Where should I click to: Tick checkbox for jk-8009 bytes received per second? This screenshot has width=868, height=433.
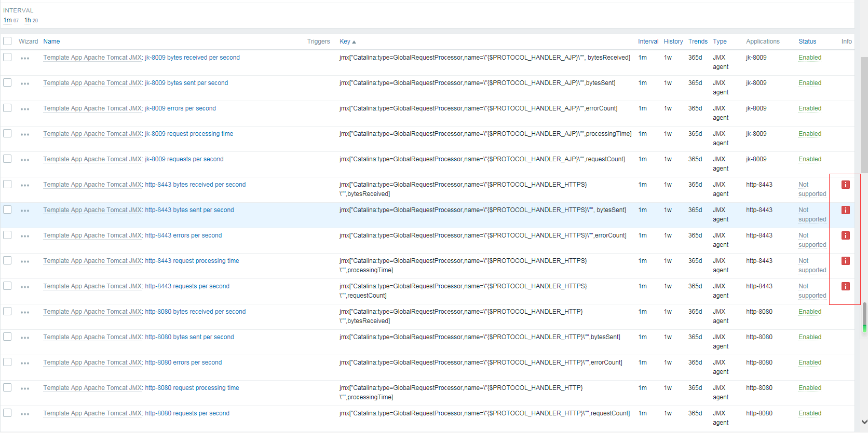pyautogui.click(x=7, y=57)
